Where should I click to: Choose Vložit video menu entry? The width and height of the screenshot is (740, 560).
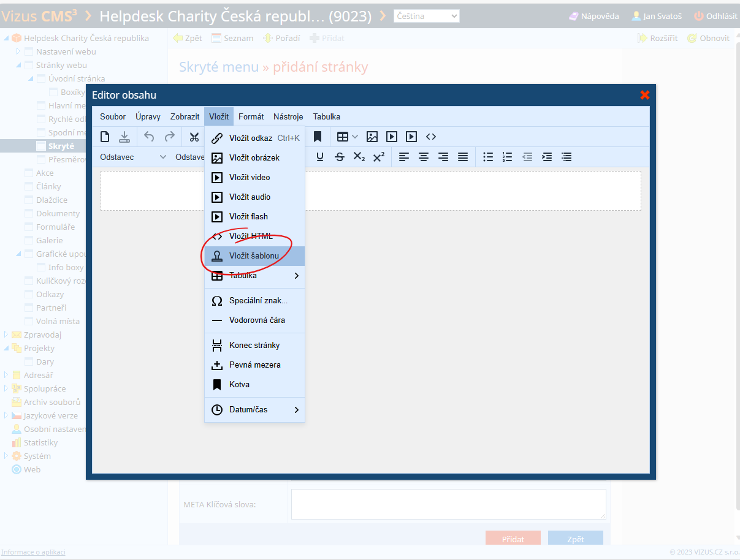pyautogui.click(x=254, y=178)
